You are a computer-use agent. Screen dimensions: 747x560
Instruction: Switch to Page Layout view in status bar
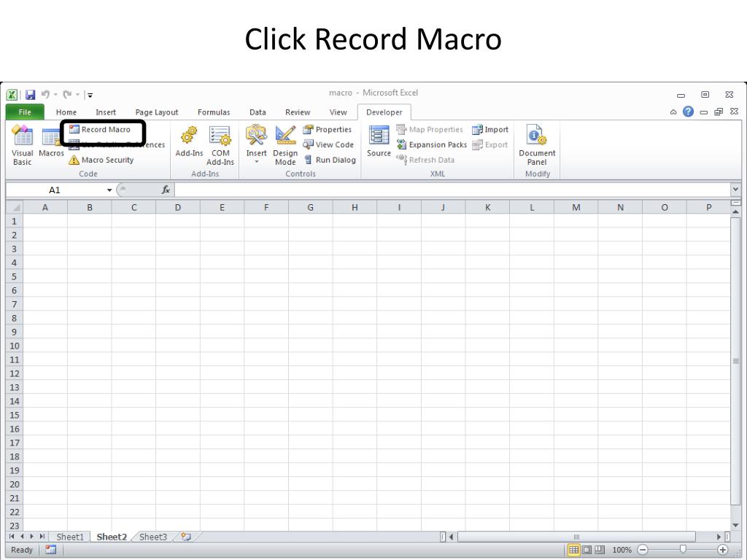[587, 550]
